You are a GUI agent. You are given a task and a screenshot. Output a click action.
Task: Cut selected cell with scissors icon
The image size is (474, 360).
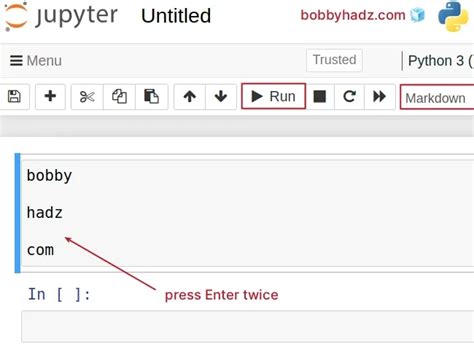tap(87, 97)
